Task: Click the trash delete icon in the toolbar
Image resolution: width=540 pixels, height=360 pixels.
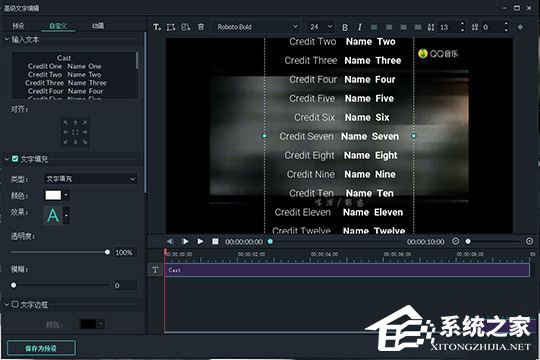Action: (201, 27)
